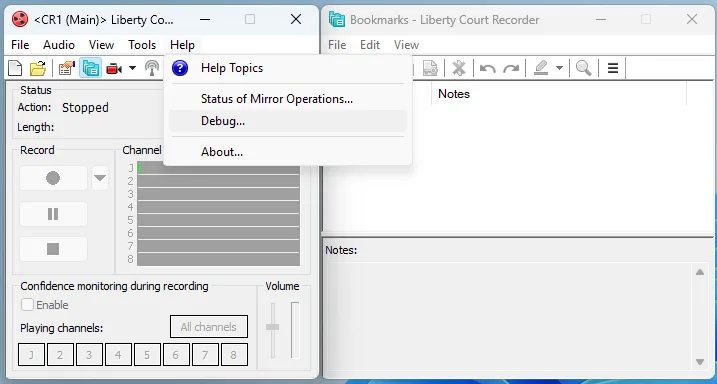Image resolution: width=717 pixels, height=384 pixels.
Task: Click the delete X icon in Bookmarks toolbar
Action: point(459,69)
